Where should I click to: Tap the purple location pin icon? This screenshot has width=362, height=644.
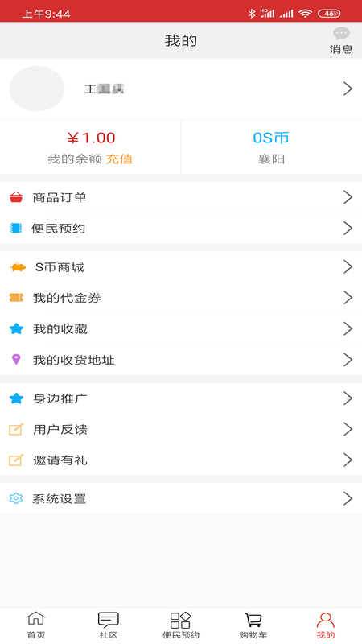(x=16, y=359)
